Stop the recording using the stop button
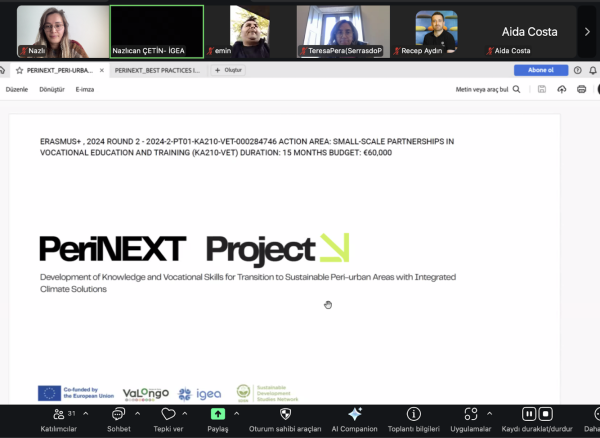 [545, 414]
